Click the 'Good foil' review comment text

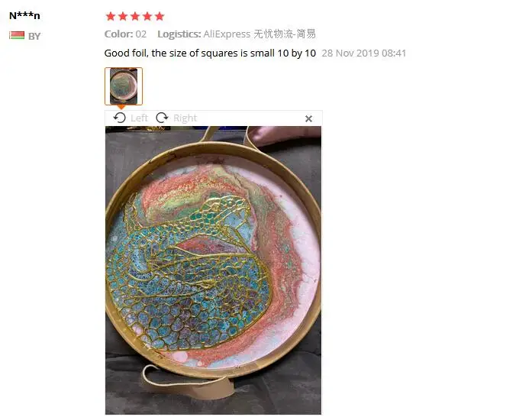[x=210, y=53]
